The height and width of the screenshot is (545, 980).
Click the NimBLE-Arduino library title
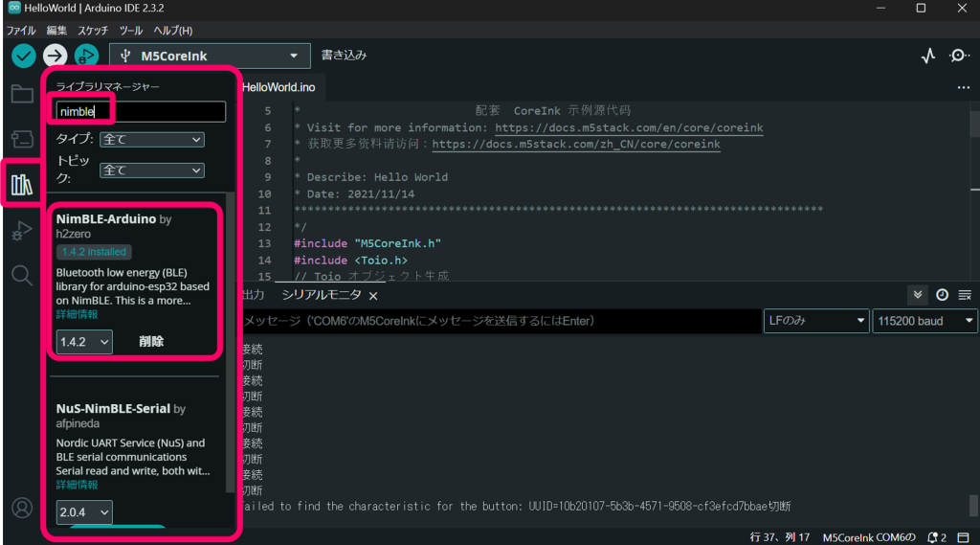click(x=106, y=219)
